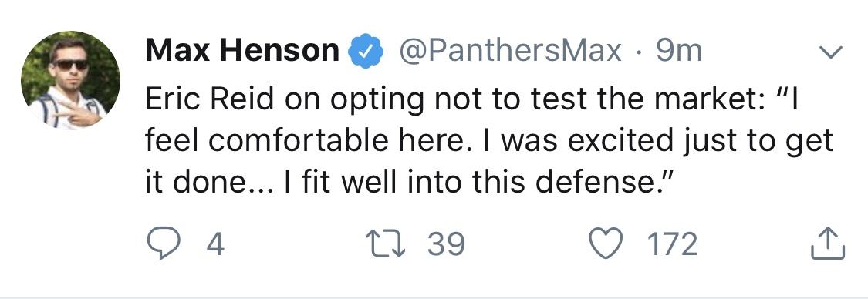The image size is (868, 299).
Task: View the 4 replies count
Action: [x=215, y=244]
